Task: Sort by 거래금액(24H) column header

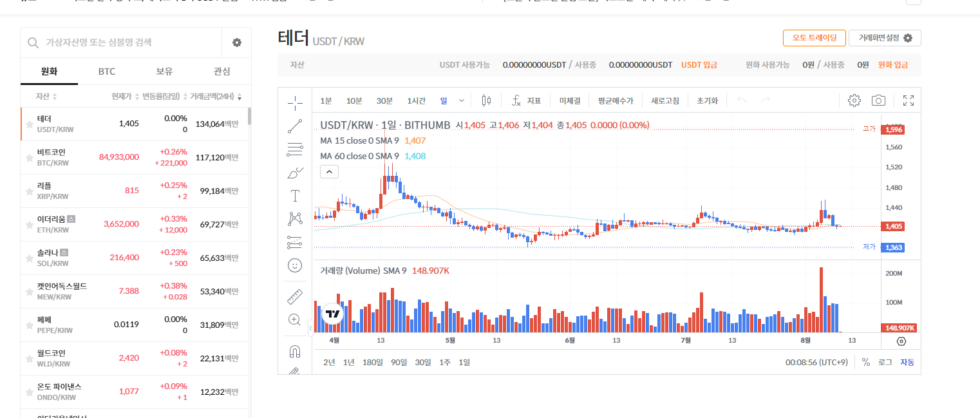Action: (216, 97)
